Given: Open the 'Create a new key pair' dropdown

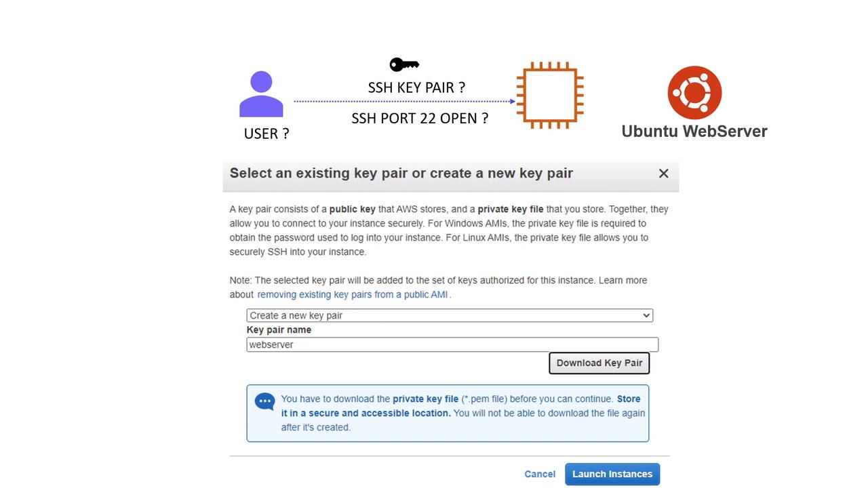Looking at the screenshot, I should pyautogui.click(x=449, y=315).
